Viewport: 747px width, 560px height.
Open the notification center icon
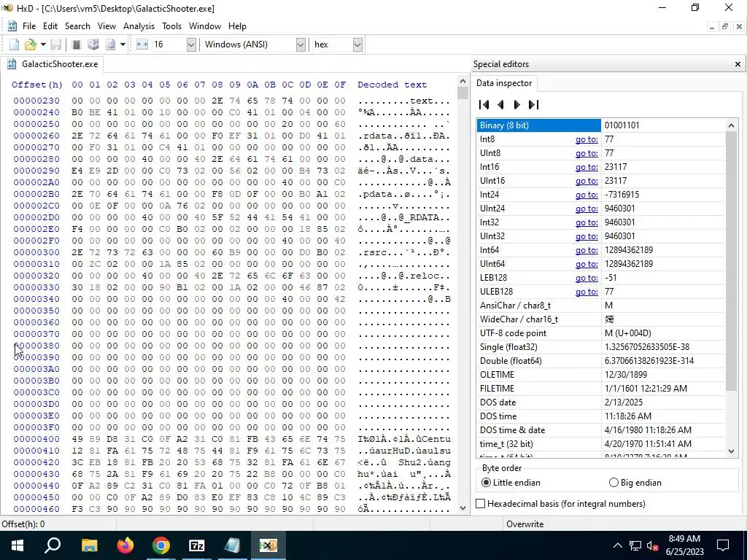723,545
